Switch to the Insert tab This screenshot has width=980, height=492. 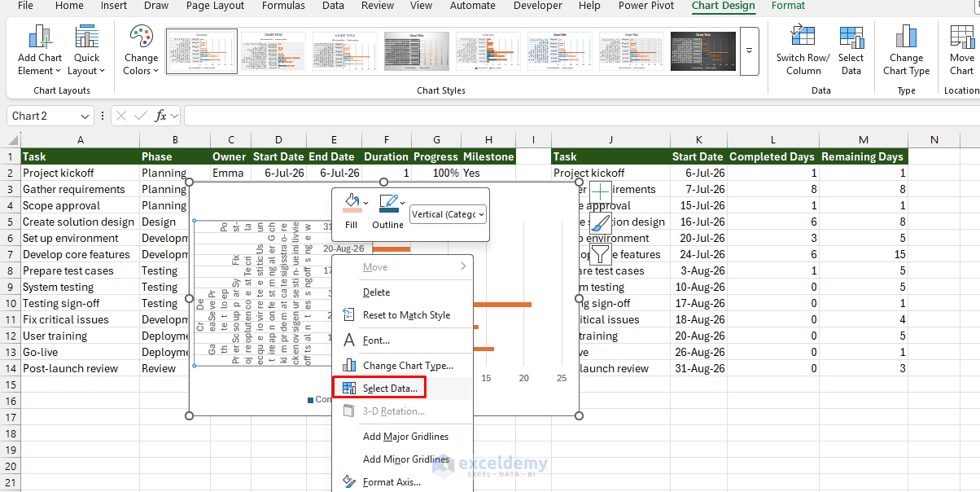point(114,6)
